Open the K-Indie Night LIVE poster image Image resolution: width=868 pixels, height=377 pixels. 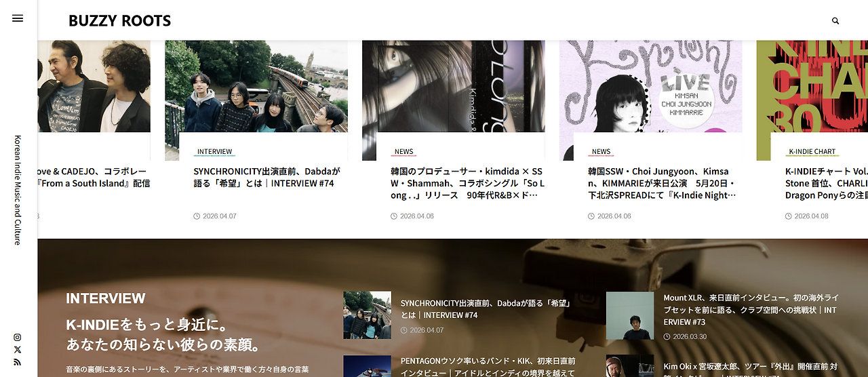tap(650, 86)
